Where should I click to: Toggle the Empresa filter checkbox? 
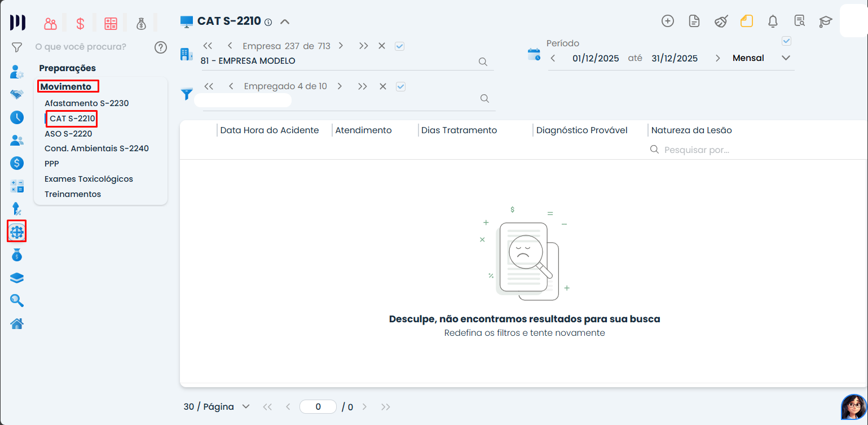[x=400, y=46]
